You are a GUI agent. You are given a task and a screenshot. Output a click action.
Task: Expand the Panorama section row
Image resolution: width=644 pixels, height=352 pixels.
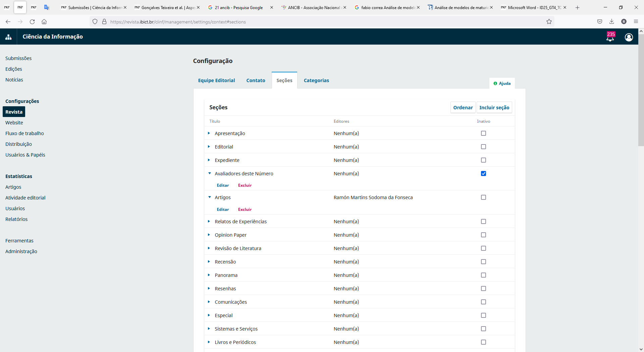click(209, 275)
